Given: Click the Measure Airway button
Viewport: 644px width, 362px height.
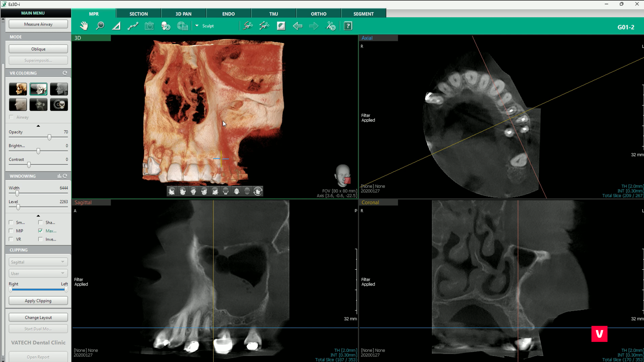Looking at the screenshot, I should click(x=38, y=24).
